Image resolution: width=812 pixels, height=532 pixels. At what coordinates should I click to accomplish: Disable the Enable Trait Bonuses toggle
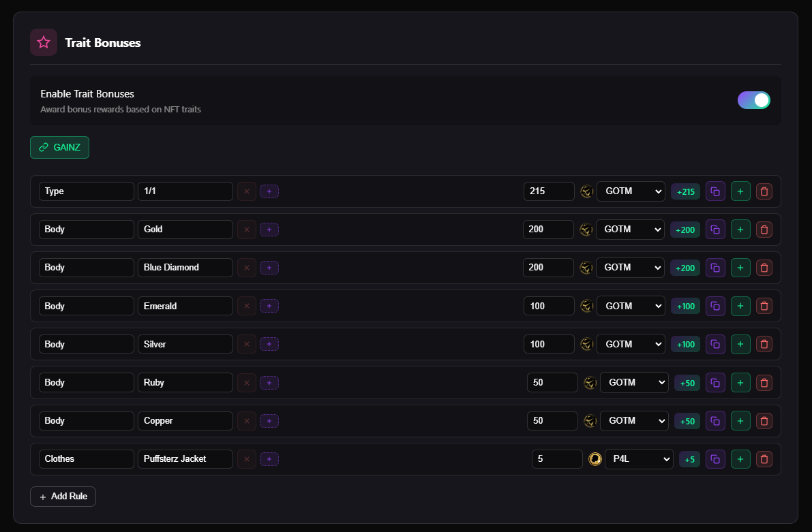coord(753,100)
